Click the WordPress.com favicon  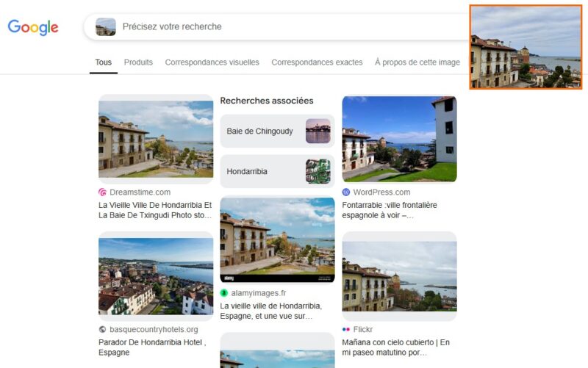click(x=346, y=192)
